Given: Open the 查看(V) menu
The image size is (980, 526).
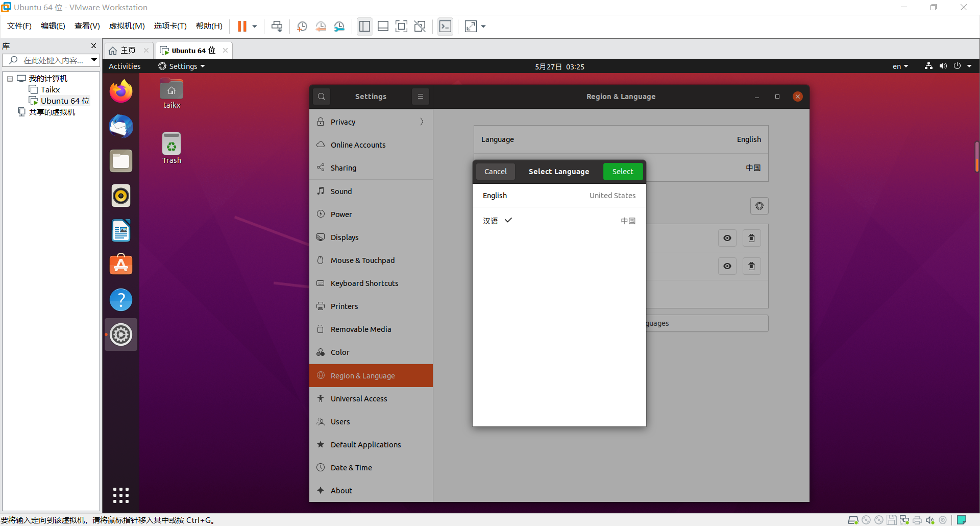Looking at the screenshot, I should tap(87, 26).
